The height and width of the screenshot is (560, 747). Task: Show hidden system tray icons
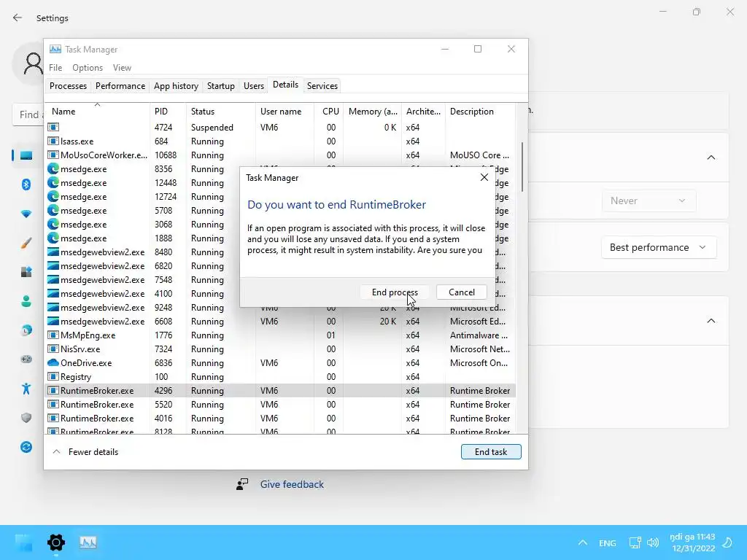[582, 542]
